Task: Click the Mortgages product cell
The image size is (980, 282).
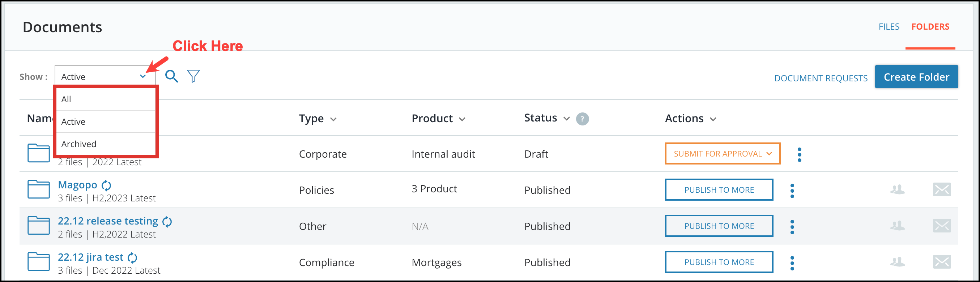Action: pyautogui.click(x=436, y=262)
